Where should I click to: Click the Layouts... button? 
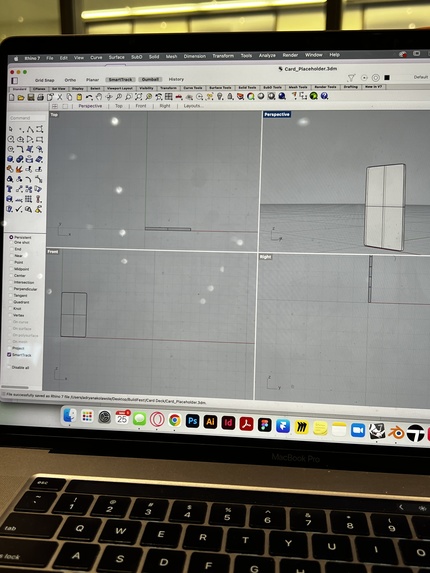coord(193,106)
